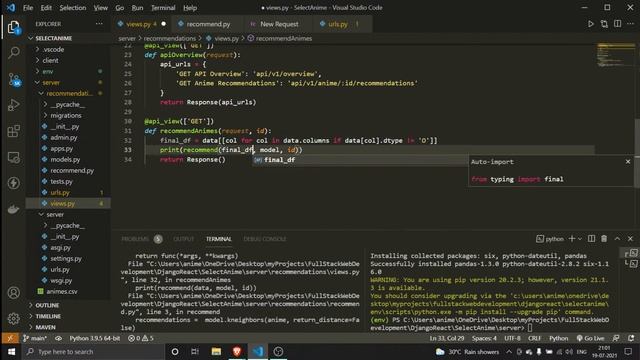Viewport: 640px width, 360px height.
Task: Open notifications bell in status bar
Action: pyautogui.click(x=631, y=338)
